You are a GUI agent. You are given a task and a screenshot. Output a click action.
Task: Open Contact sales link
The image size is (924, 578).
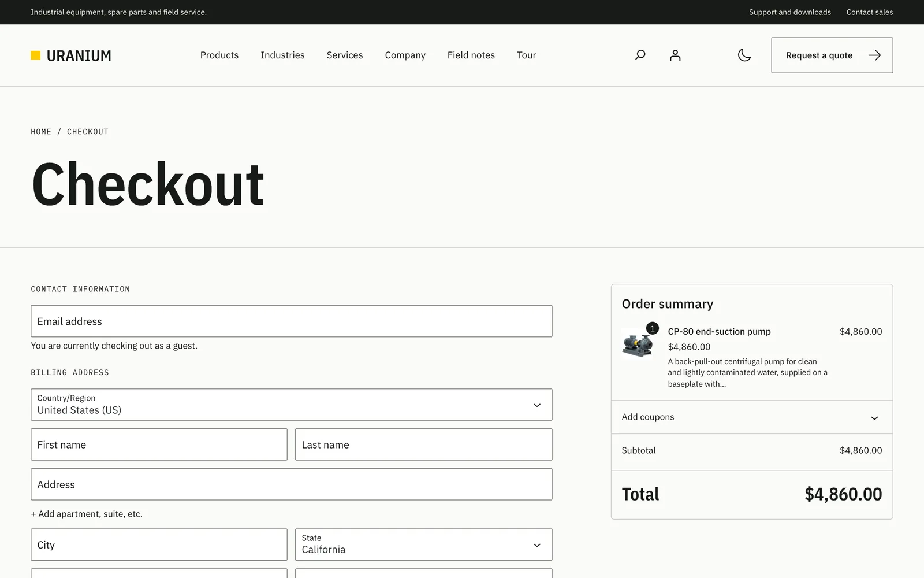coord(869,12)
